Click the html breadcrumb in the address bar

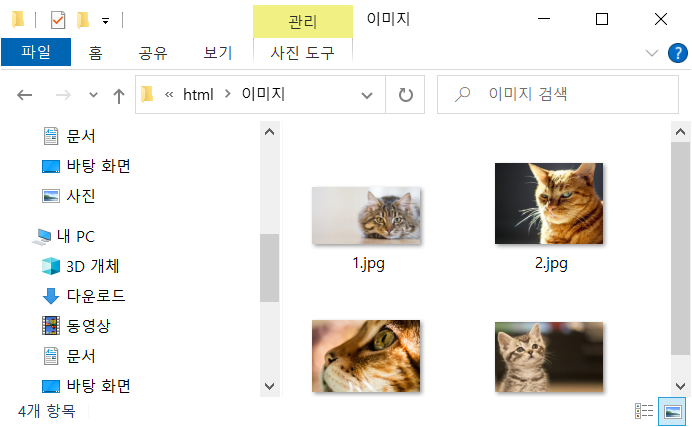pyautogui.click(x=198, y=94)
